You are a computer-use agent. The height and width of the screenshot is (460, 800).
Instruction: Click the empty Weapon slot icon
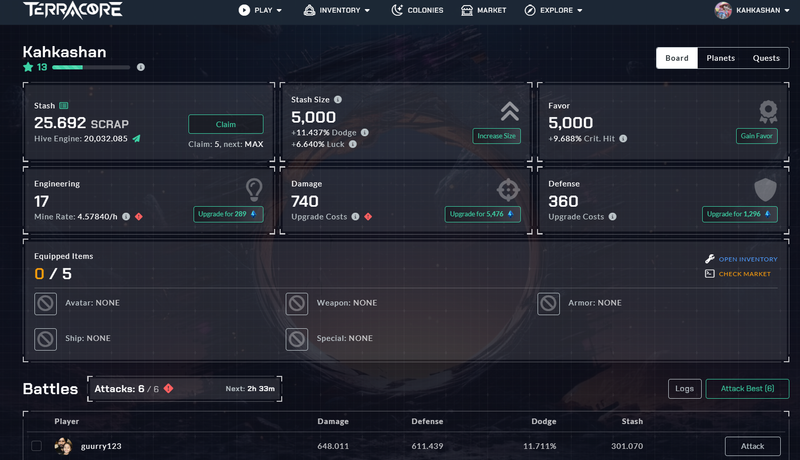tap(297, 303)
